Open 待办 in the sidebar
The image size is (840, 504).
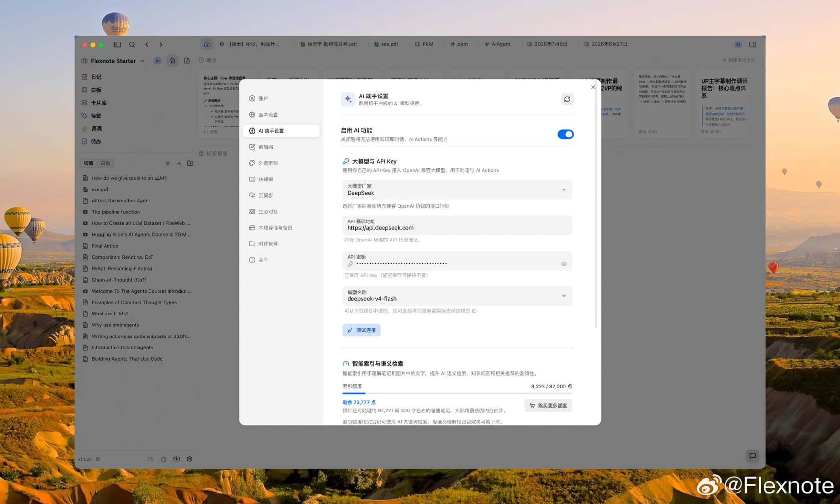96,142
